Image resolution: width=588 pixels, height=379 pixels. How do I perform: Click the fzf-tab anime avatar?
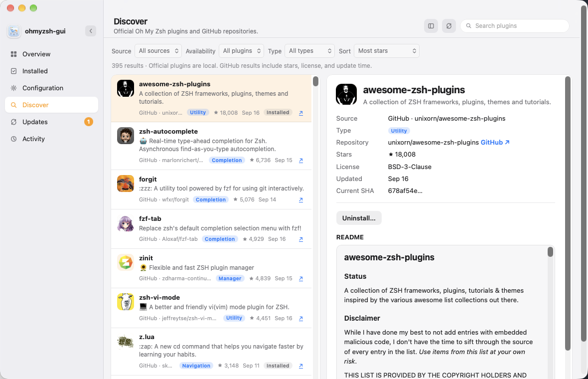(125, 223)
